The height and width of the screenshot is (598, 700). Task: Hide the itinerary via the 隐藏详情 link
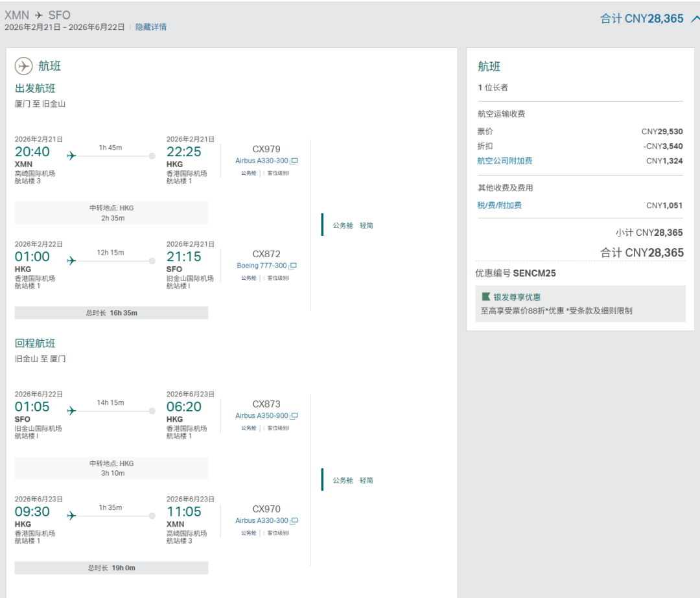(151, 27)
